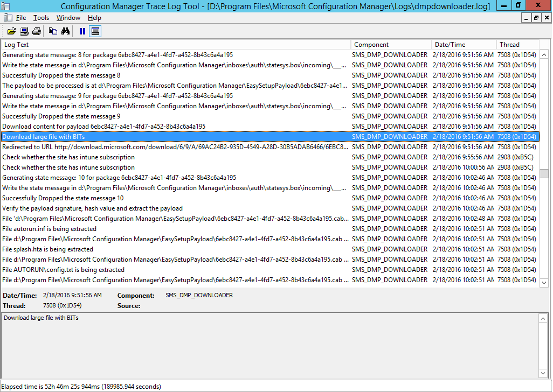Select row 'File splash.hta is being extracted'
553x392 pixels.
pyautogui.click(x=270, y=249)
